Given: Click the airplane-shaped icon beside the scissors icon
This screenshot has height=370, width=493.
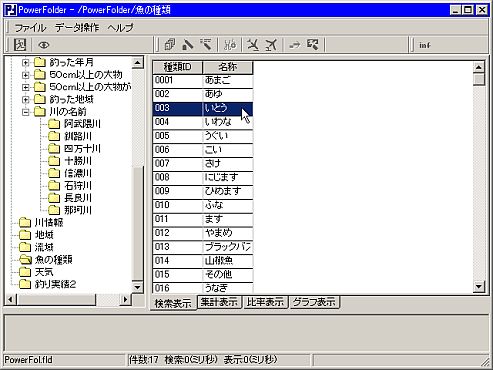Looking at the screenshot, I should pos(253,45).
